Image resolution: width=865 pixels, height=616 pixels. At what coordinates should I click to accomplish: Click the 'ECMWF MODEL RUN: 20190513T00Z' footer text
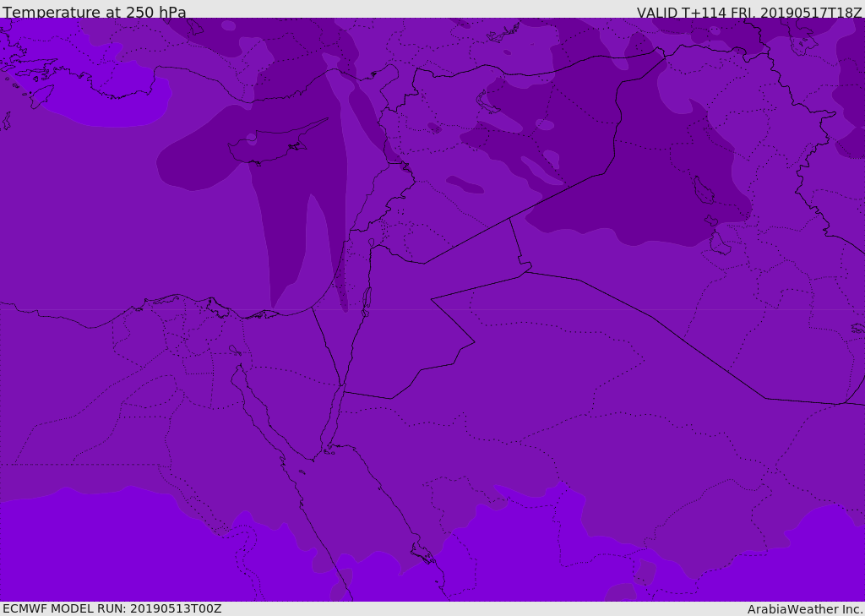[112, 609]
